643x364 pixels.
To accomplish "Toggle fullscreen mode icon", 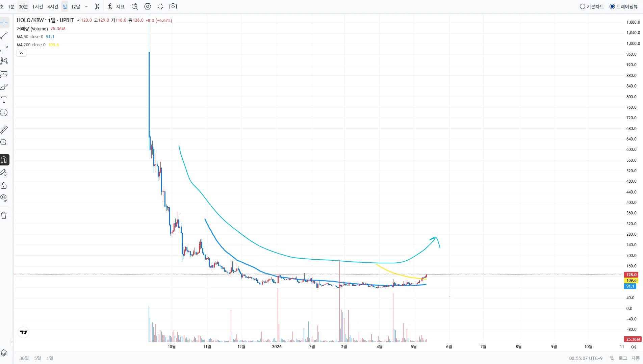I will (x=160, y=6).
